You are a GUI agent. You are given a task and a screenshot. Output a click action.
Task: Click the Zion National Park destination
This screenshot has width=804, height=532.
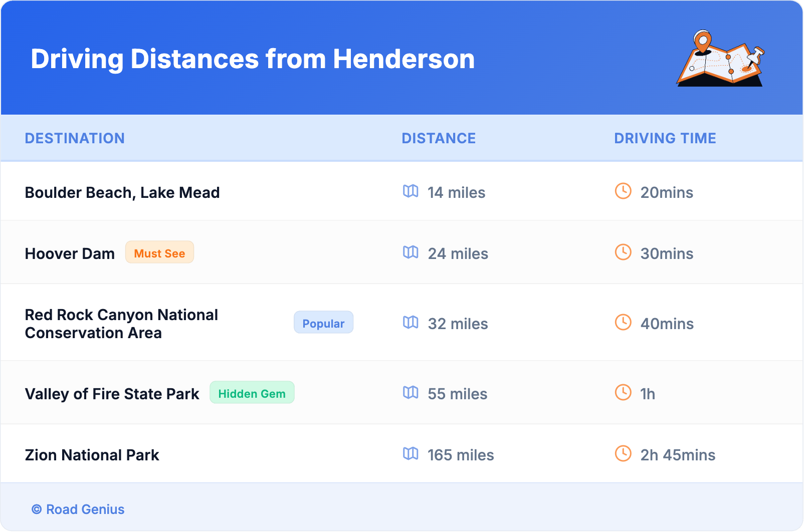pos(92,455)
